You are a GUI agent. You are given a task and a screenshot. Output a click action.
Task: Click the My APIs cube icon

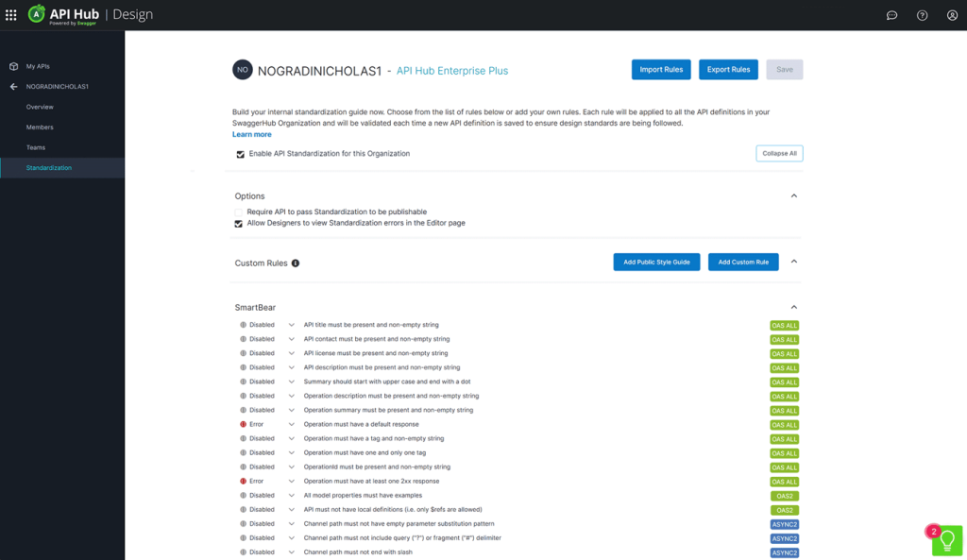tap(13, 66)
